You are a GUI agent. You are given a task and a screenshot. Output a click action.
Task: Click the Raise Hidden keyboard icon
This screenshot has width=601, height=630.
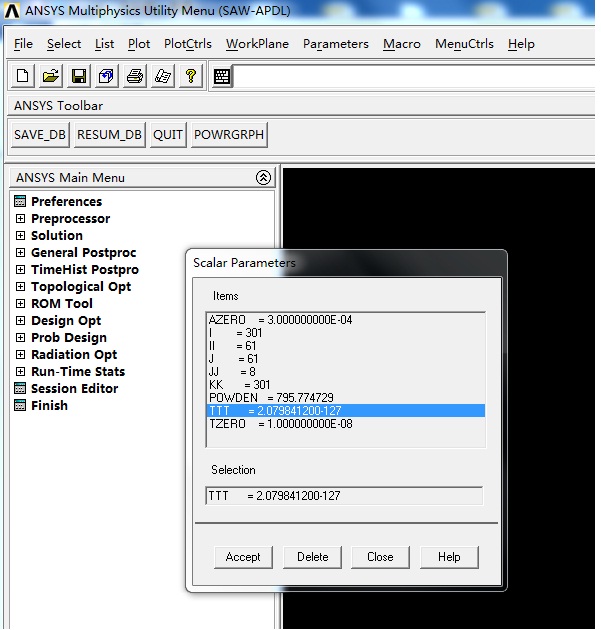[x=222, y=76]
